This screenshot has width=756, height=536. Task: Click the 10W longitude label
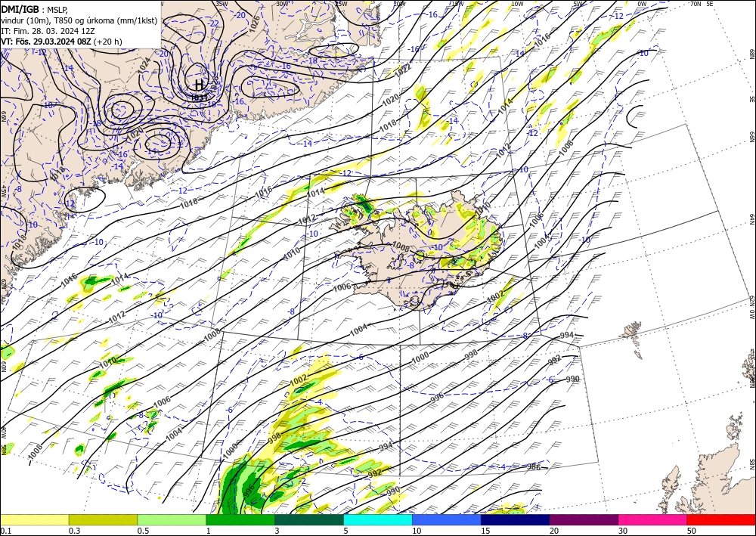point(517,4)
